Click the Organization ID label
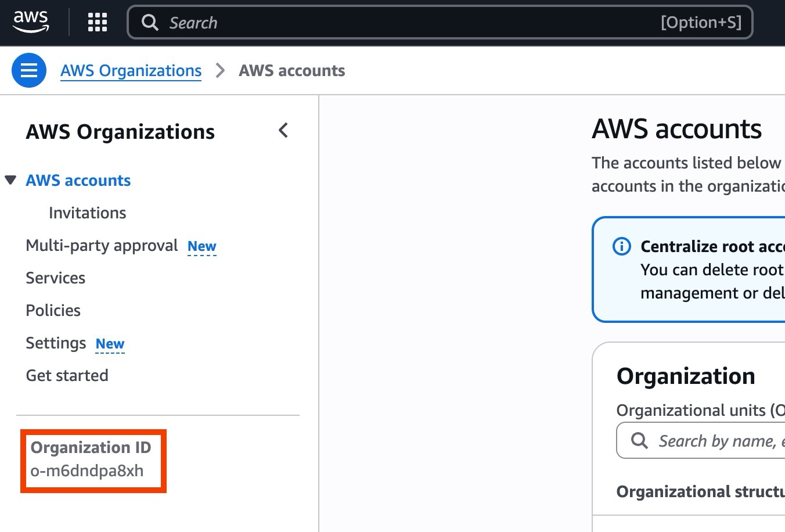This screenshot has height=532, width=785. [91, 447]
